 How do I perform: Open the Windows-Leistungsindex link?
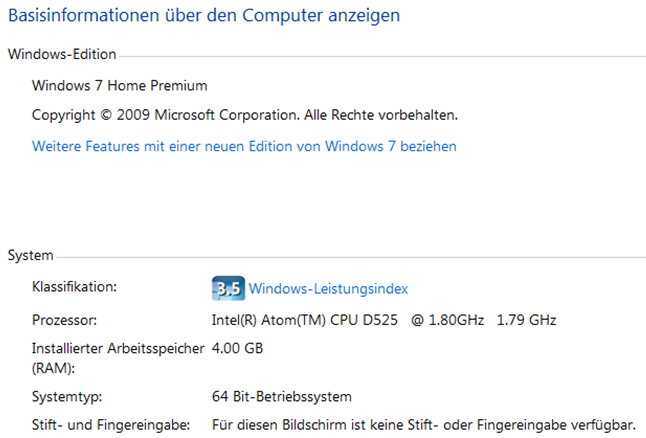point(328,289)
